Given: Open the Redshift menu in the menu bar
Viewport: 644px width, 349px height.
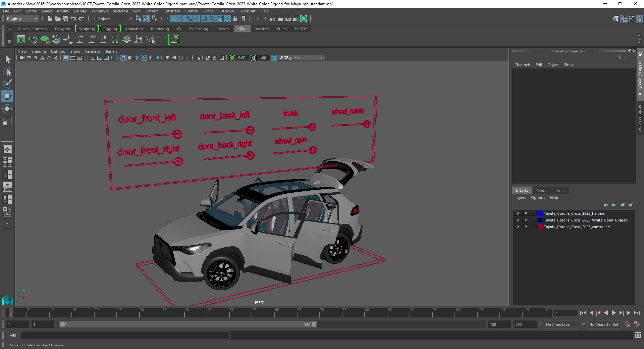Looking at the screenshot, I should point(248,11).
